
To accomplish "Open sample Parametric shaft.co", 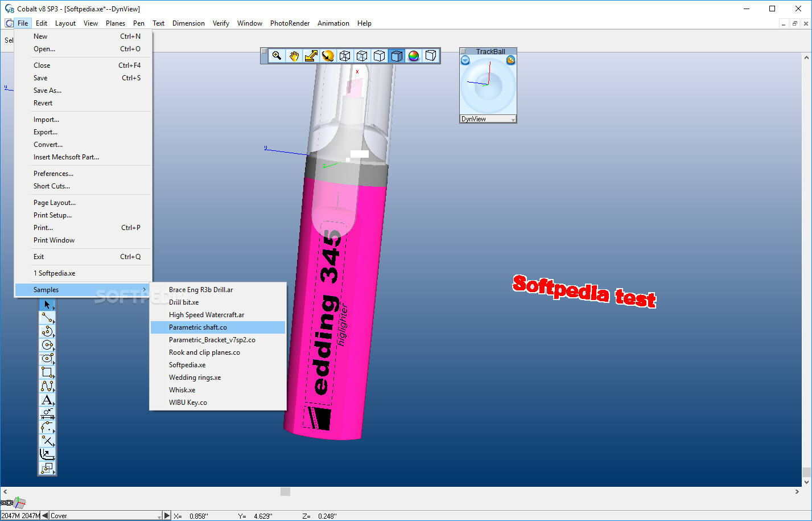I will tap(218, 327).
